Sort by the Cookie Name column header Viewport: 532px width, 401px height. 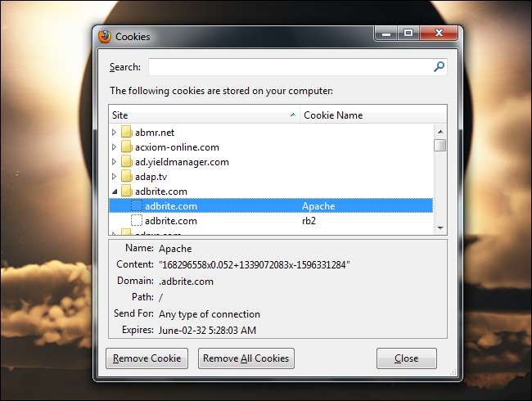tap(373, 115)
